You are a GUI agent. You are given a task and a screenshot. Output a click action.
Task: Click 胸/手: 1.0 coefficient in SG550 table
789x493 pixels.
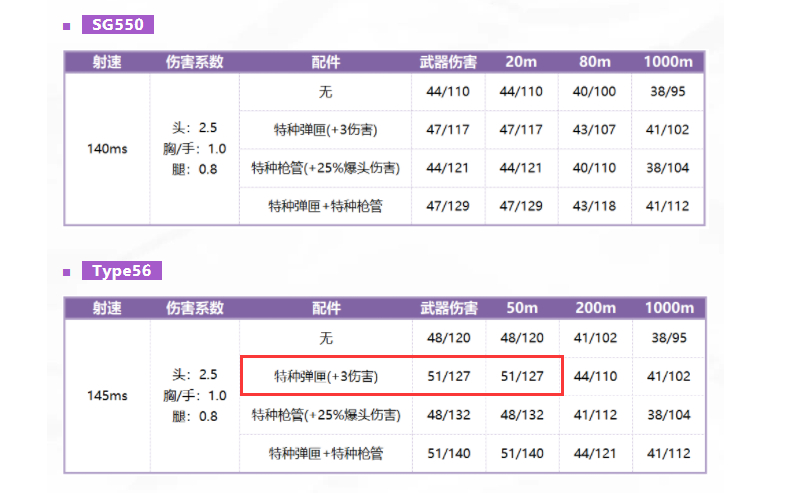point(194,149)
